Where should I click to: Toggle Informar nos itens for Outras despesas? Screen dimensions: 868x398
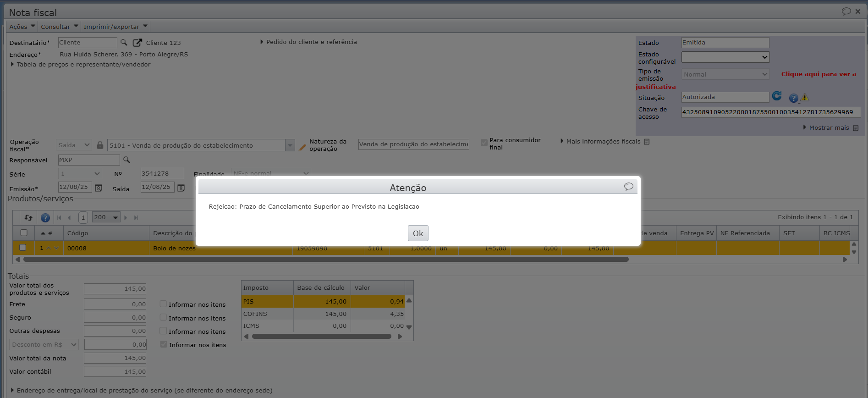(163, 331)
